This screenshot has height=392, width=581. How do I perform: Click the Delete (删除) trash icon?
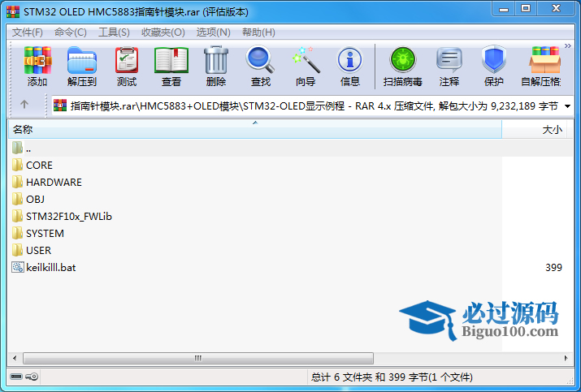[216, 60]
